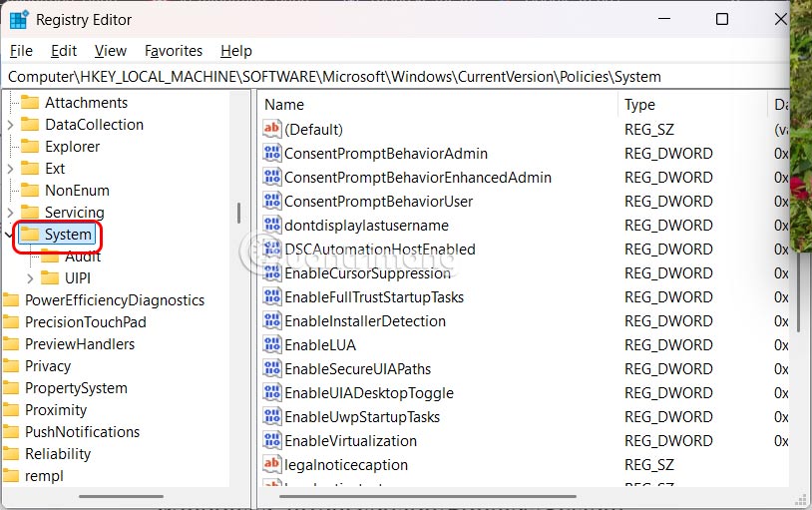
Task: Expand the Explorer key
Action: coord(10,147)
